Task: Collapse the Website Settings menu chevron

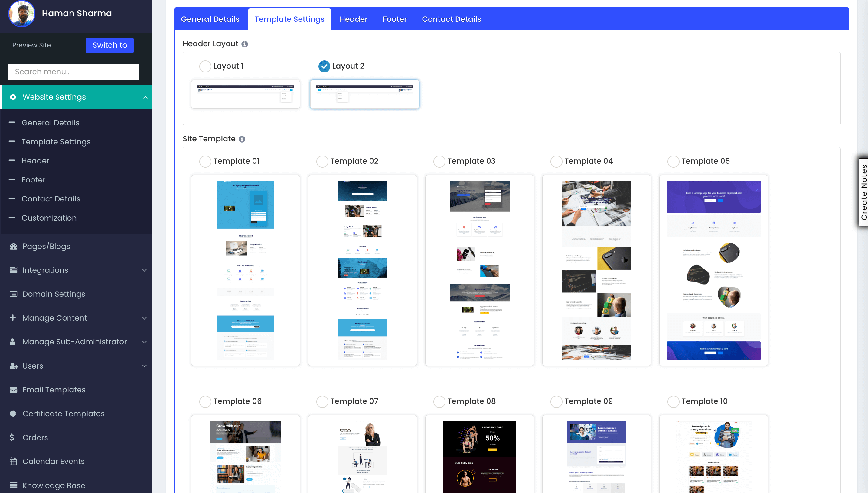Action: (x=145, y=98)
